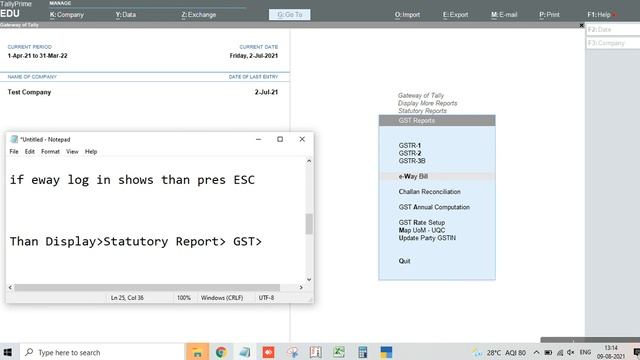640x360 pixels.
Task: Open the Y: Data menu
Action: pos(125,15)
